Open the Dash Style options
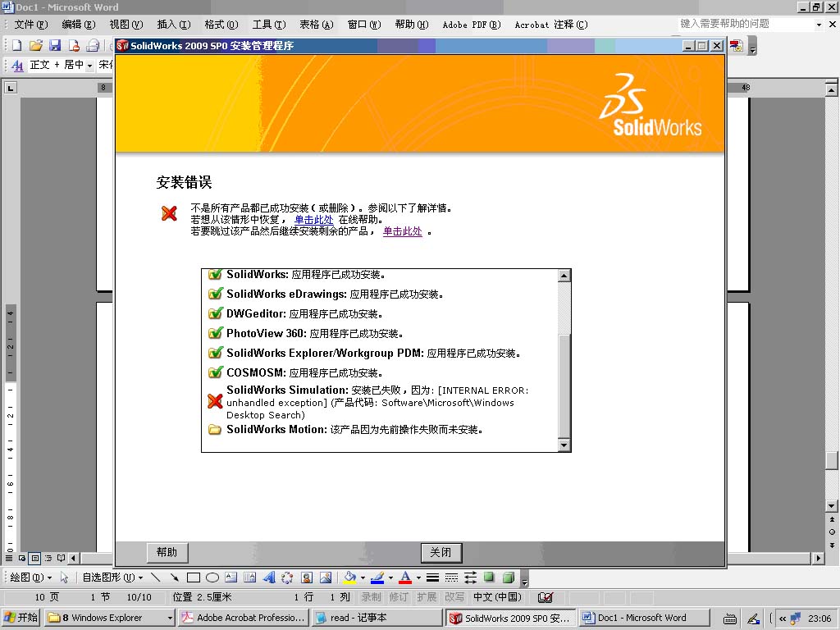The width and height of the screenshot is (840, 630). (452, 577)
